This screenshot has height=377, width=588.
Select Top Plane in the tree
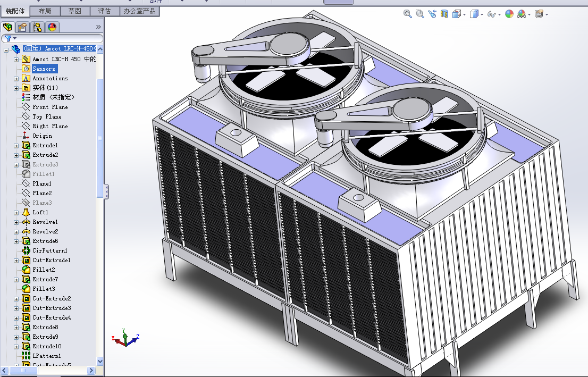47,116
